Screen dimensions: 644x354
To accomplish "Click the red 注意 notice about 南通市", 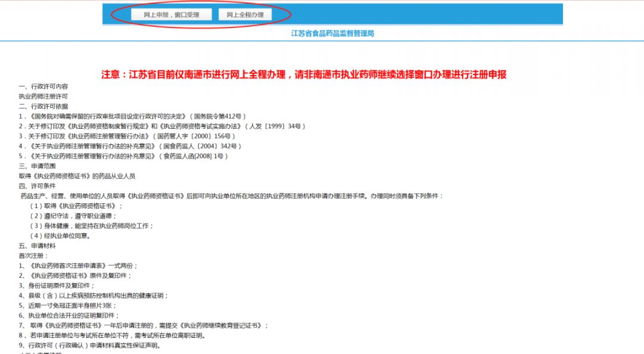I will pos(304,74).
